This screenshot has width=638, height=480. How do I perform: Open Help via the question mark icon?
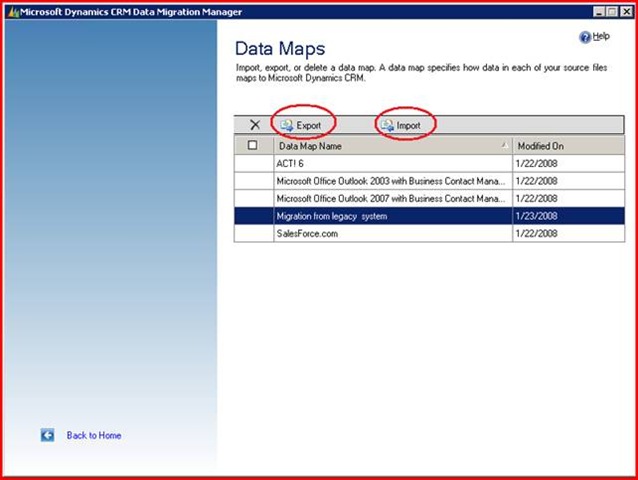click(585, 37)
